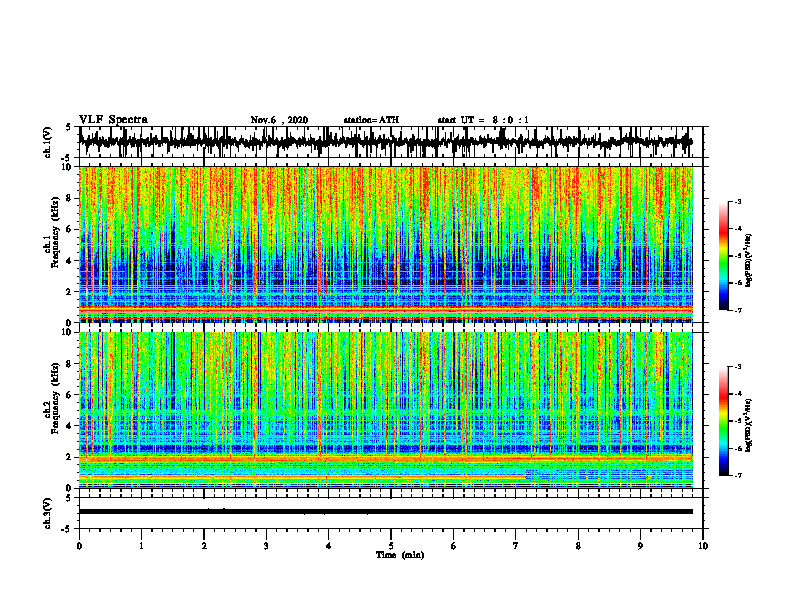This screenshot has width=792, height=612.
Task: Click the "ch.3(V)" axis label
Action: pos(48,513)
